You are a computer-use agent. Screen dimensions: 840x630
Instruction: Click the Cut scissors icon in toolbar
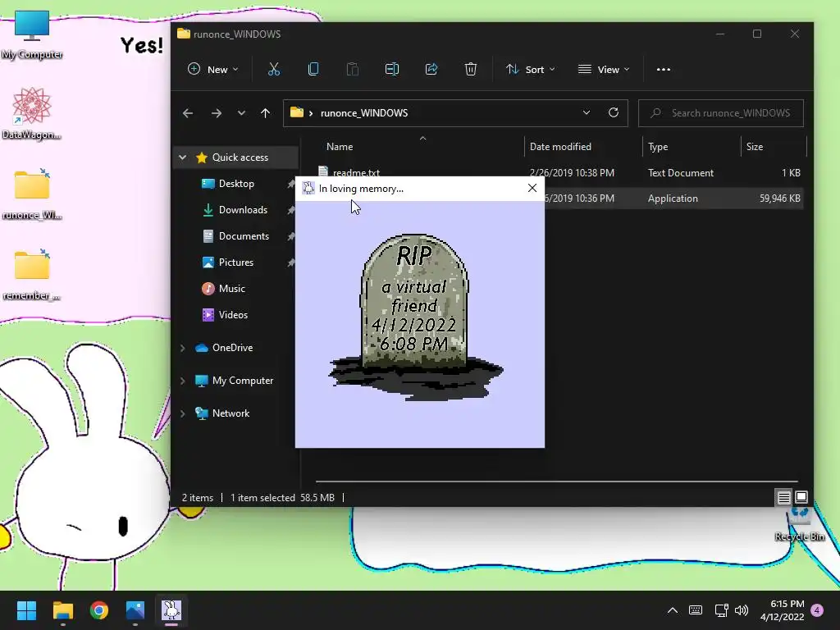tap(274, 69)
